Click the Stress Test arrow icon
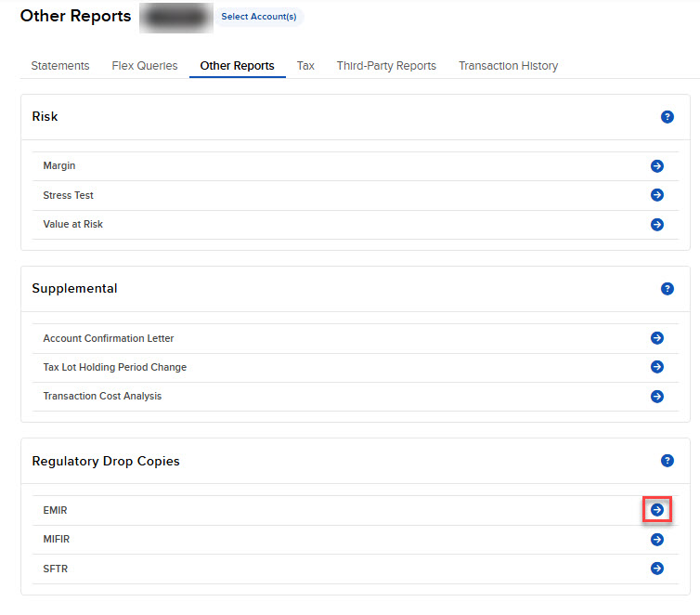The height and width of the screenshot is (615, 700). (656, 195)
